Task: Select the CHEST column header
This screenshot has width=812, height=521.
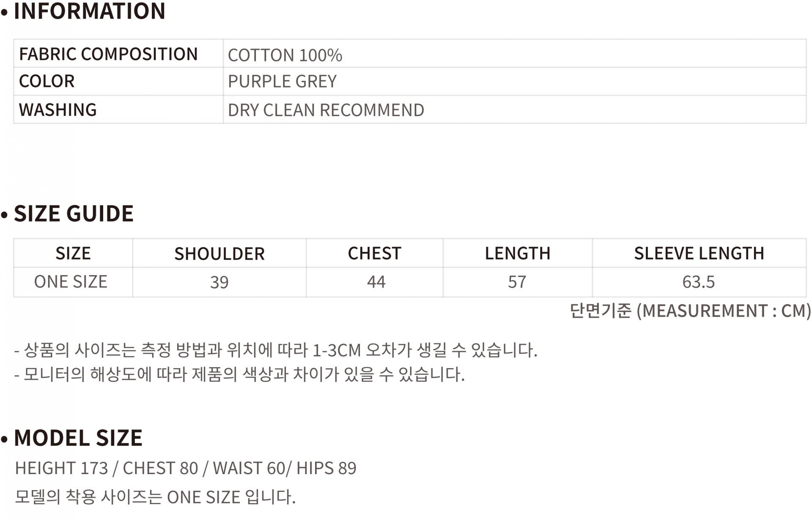Action: click(x=374, y=253)
